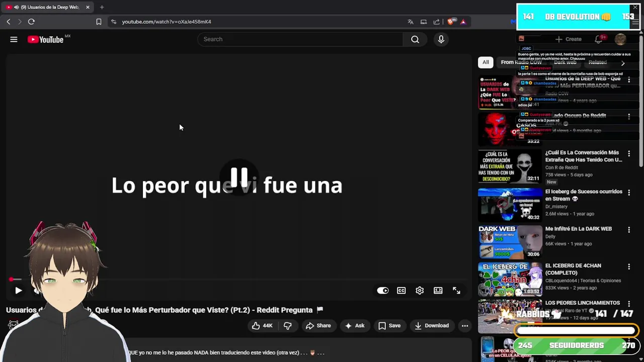
Task: Select the Related filter chip
Action: click(x=598, y=62)
